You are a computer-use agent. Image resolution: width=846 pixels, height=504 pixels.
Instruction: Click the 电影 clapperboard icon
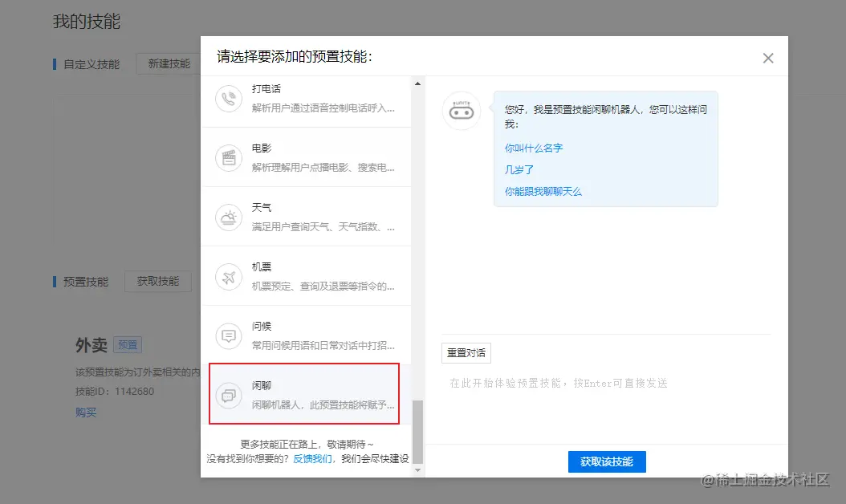229,158
